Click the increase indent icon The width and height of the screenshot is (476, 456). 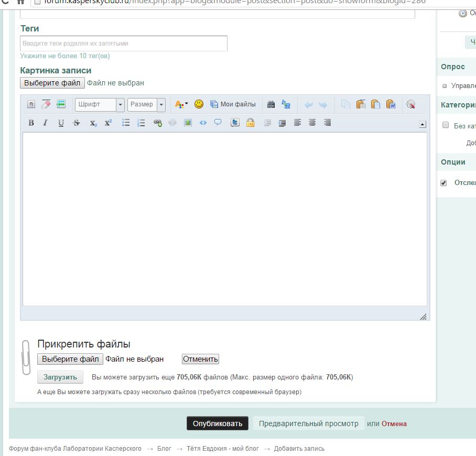pos(283,123)
